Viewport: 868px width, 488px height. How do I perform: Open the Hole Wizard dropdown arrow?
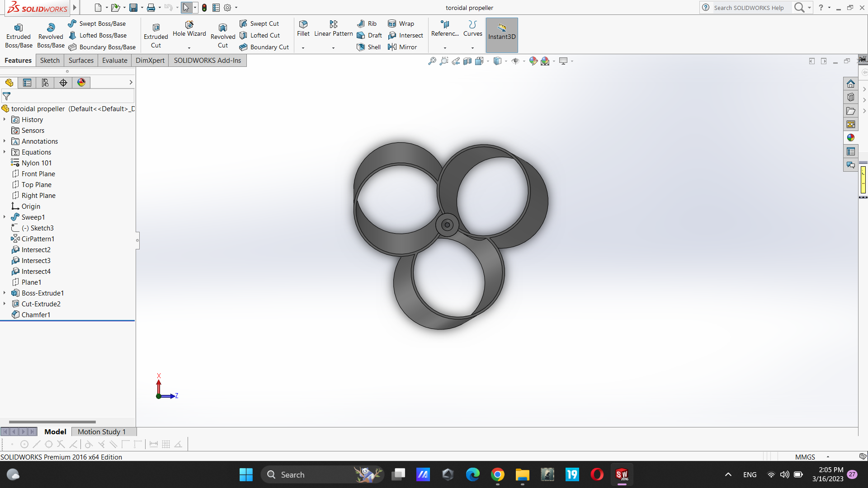189,48
